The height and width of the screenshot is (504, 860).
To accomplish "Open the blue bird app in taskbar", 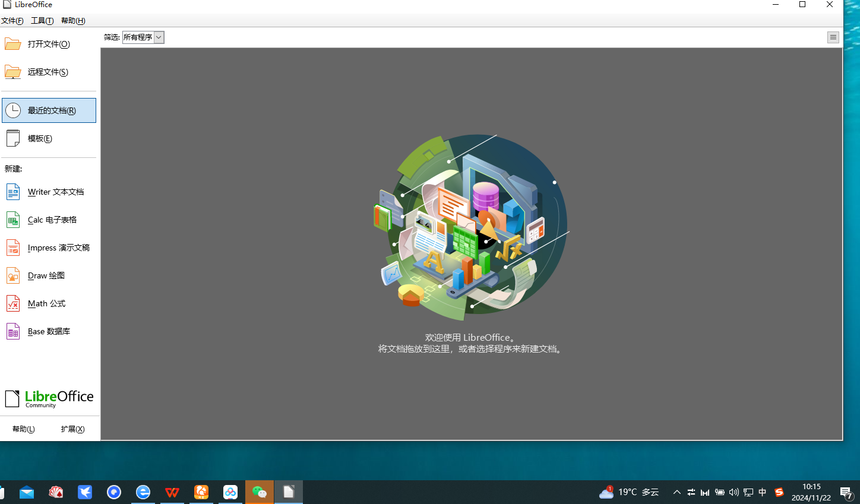I will [x=85, y=492].
